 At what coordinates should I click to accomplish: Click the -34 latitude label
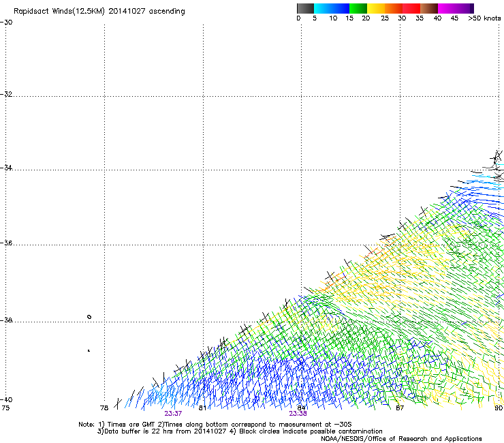pyautogui.click(x=6, y=168)
